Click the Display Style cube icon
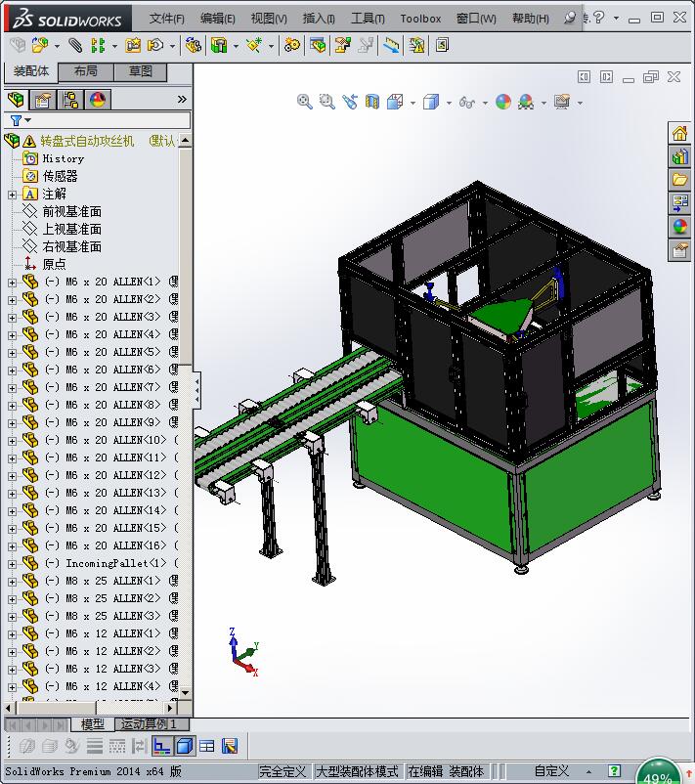Screen dimensions: 695x784 430,102
